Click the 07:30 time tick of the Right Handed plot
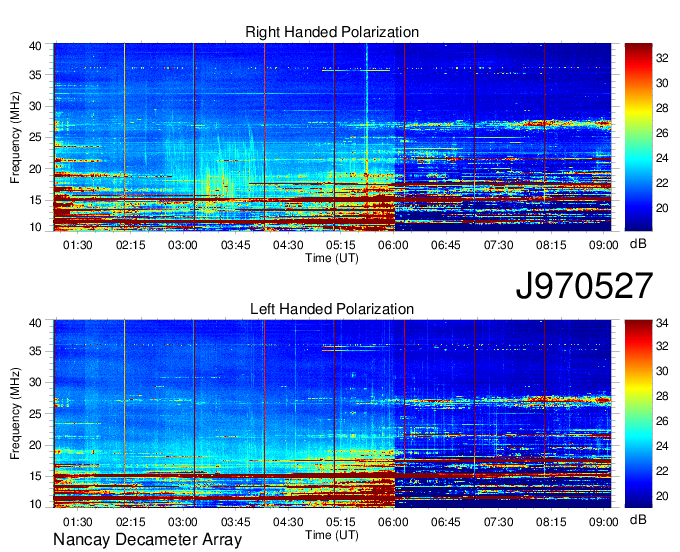680x552 pixels. tap(499, 245)
